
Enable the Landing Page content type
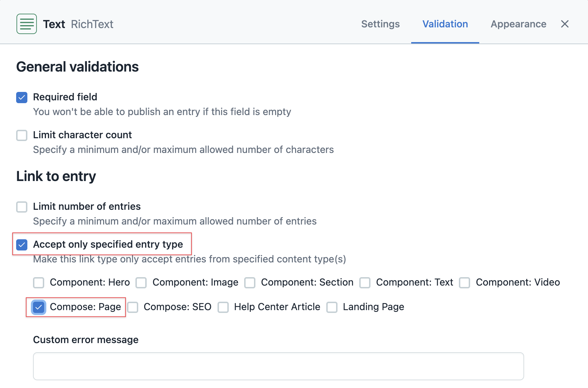click(332, 307)
